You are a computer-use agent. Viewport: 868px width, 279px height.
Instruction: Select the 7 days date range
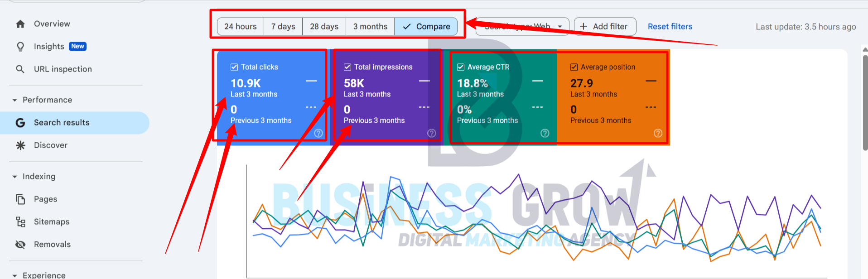point(283,27)
